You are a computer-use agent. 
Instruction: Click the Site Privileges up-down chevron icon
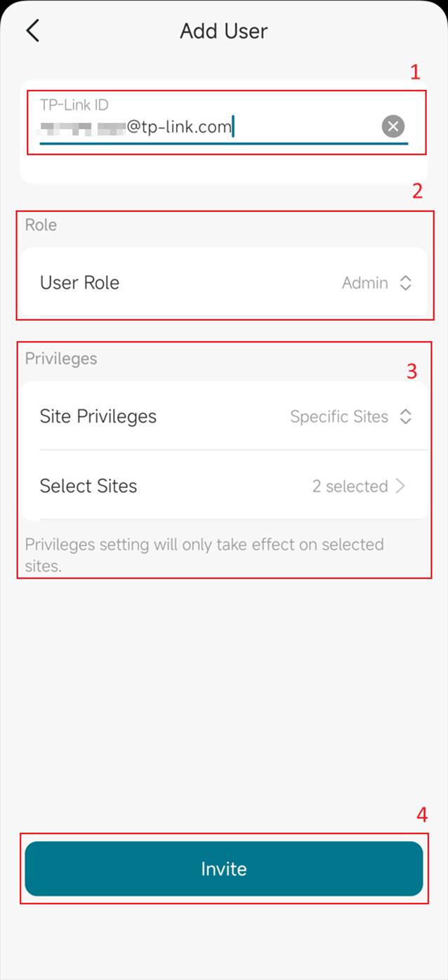click(405, 416)
